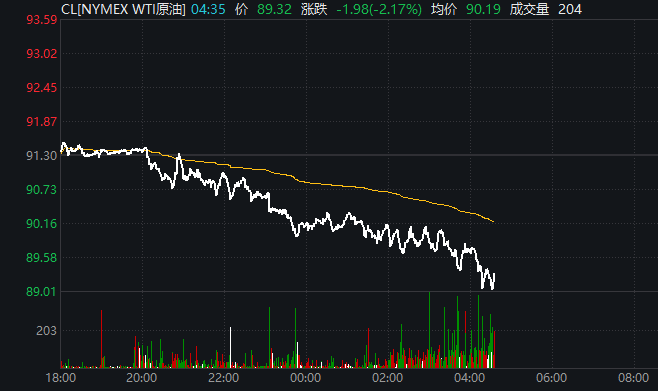Click the 90.73 price axis label

tap(42, 190)
